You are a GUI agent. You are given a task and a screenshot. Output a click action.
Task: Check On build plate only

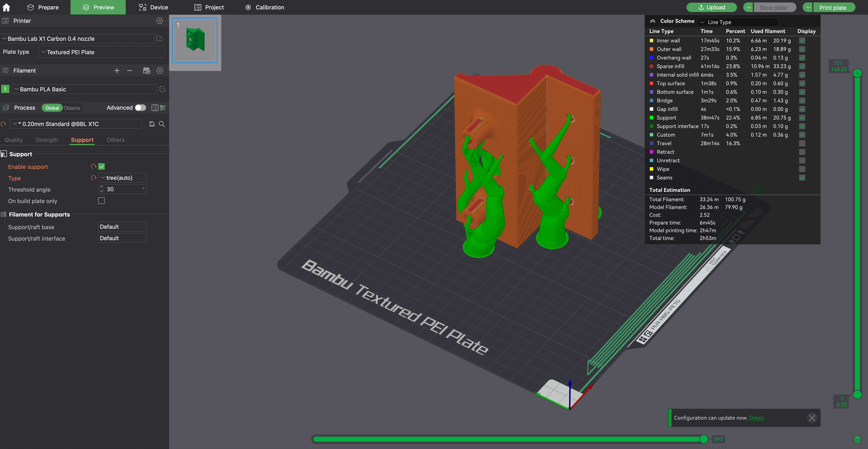[101, 201]
